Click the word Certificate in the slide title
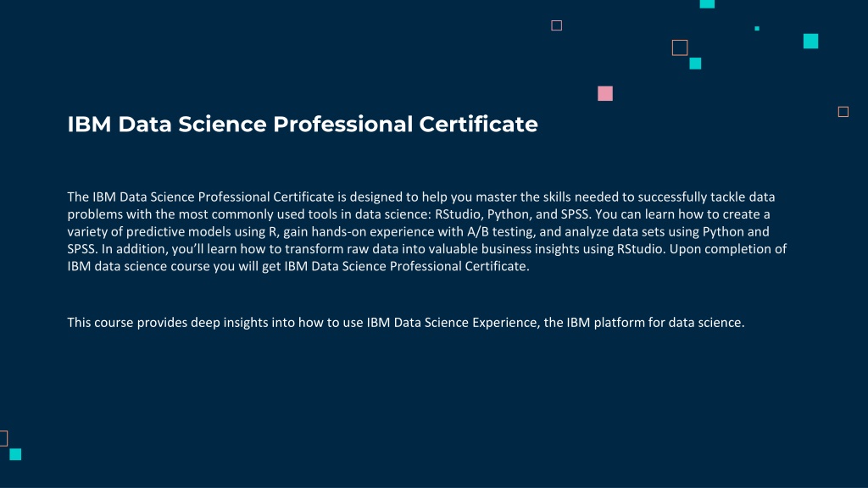This screenshot has width=868, height=488. tap(478, 124)
